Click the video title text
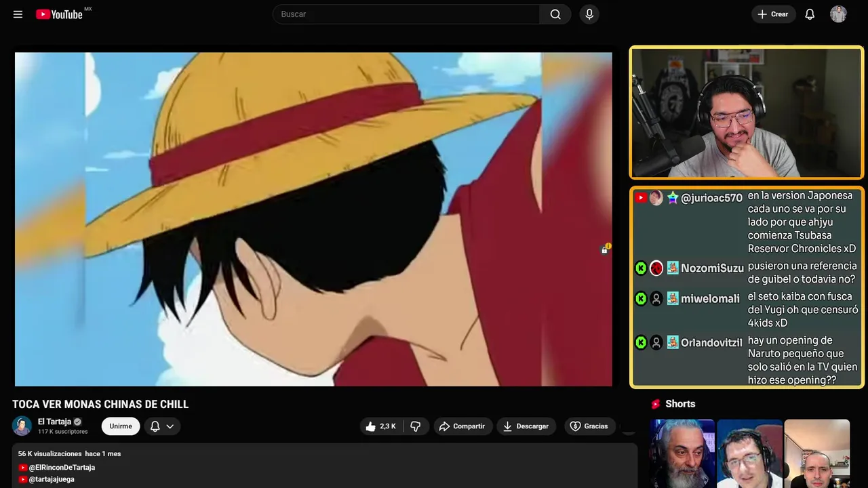The height and width of the screenshot is (488, 868). [x=100, y=404]
